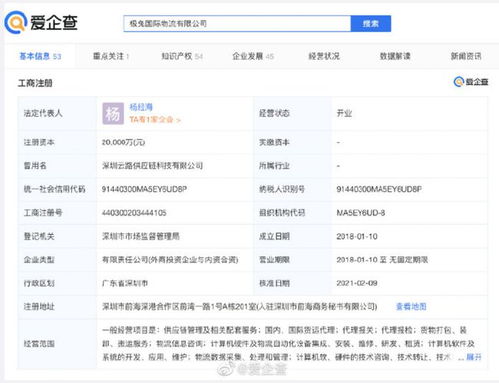Click 查看地图 link beside registered address
Image resolution: width=499 pixels, height=383 pixels.
click(x=411, y=307)
